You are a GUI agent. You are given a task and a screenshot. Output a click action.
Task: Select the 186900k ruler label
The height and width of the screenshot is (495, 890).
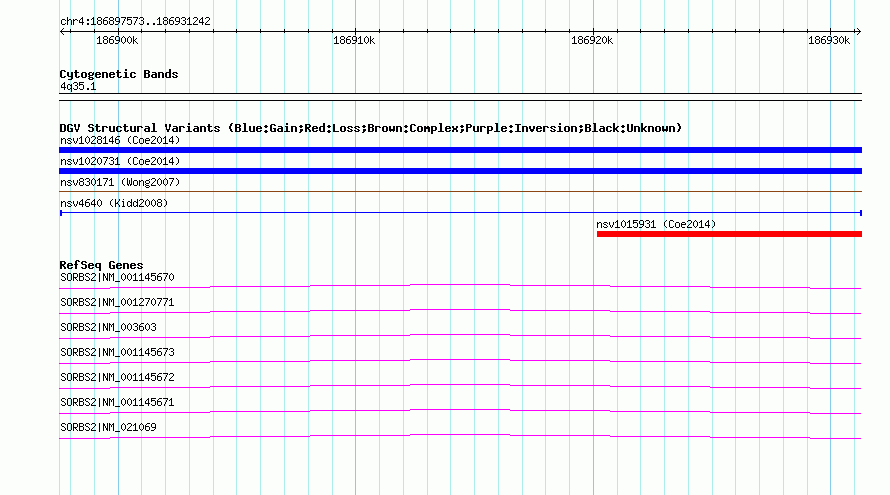(117, 40)
